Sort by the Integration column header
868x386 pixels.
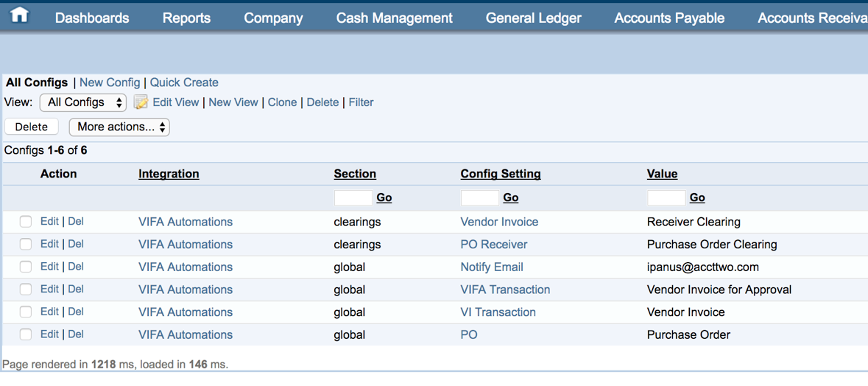(169, 174)
